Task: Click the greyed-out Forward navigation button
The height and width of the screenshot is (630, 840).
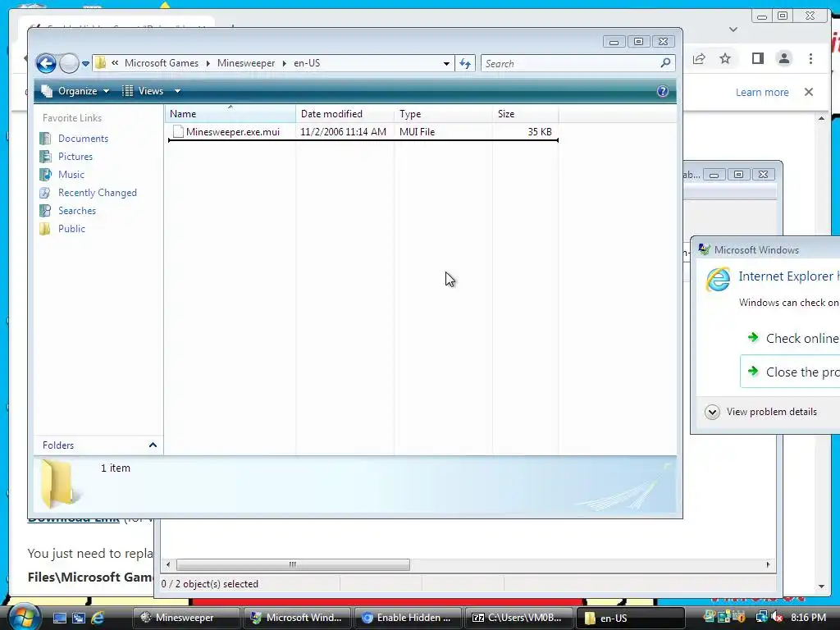Action: [x=69, y=64]
